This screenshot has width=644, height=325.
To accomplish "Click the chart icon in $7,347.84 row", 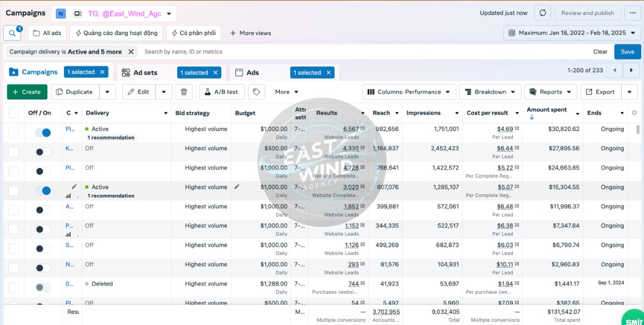I will pyautogui.click(x=68, y=235).
